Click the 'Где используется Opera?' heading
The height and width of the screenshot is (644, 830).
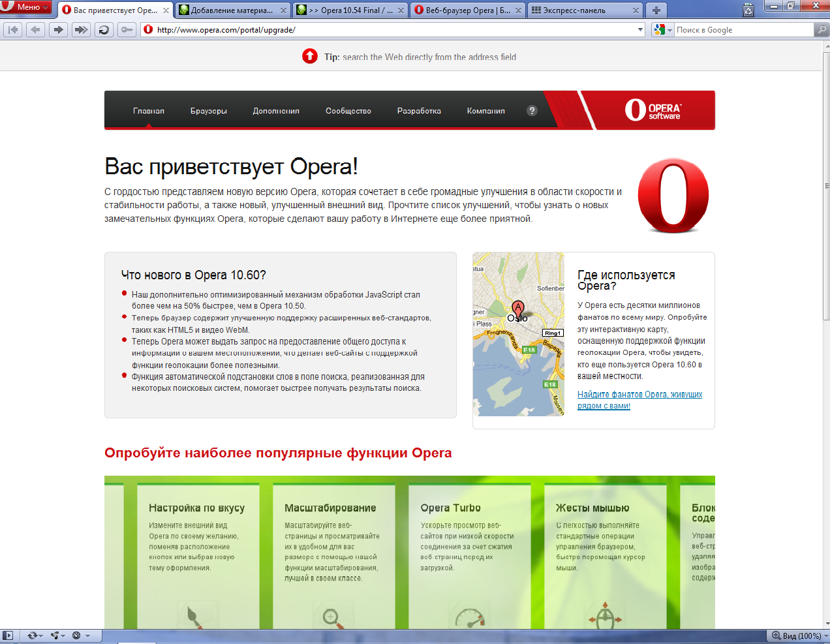(x=626, y=281)
